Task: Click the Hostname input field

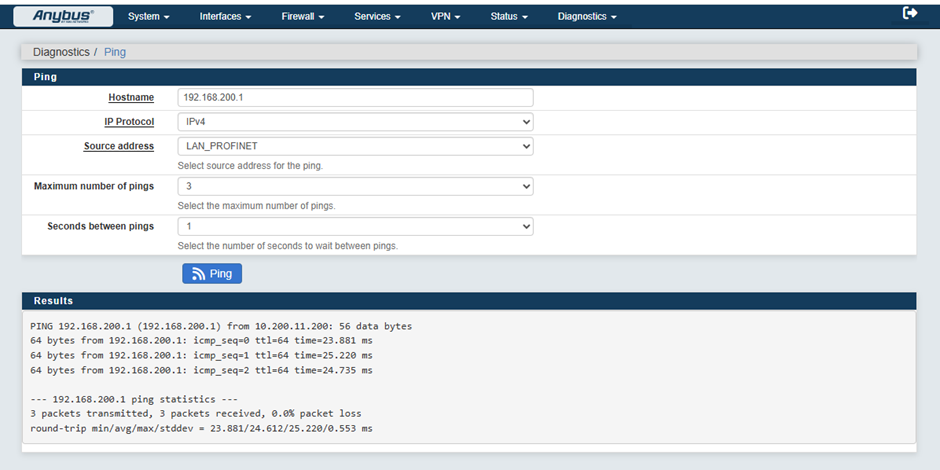Action: tap(355, 97)
